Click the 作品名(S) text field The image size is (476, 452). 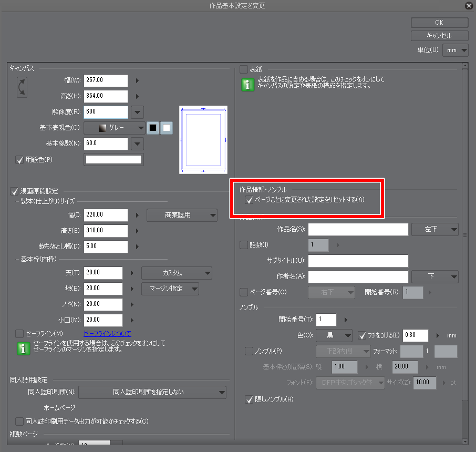click(x=358, y=230)
